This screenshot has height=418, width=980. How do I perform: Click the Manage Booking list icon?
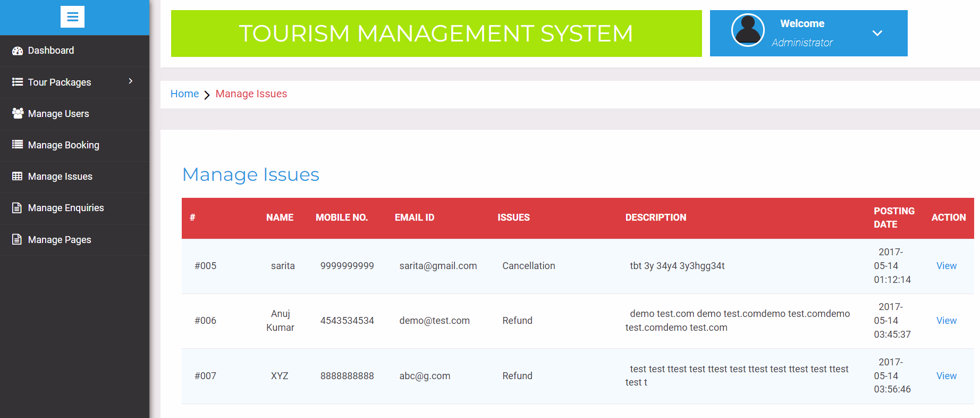click(18, 145)
